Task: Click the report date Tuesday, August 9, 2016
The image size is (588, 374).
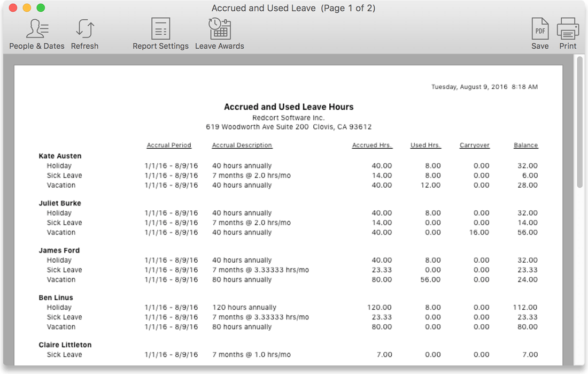Action: (484, 87)
